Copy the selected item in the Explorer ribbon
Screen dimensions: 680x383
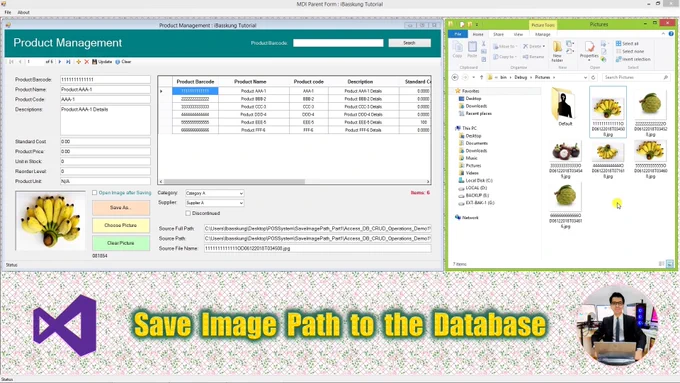pos(457,50)
